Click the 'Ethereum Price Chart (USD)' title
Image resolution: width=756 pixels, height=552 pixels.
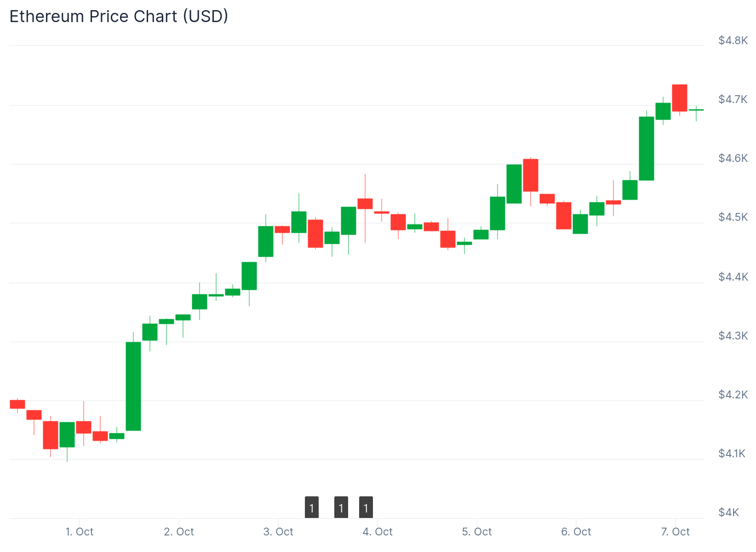pos(119,17)
